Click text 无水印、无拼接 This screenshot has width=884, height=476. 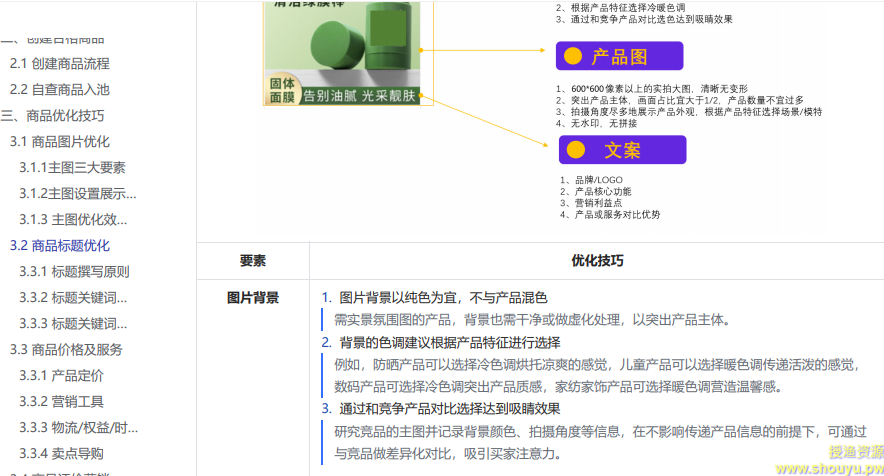point(604,123)
